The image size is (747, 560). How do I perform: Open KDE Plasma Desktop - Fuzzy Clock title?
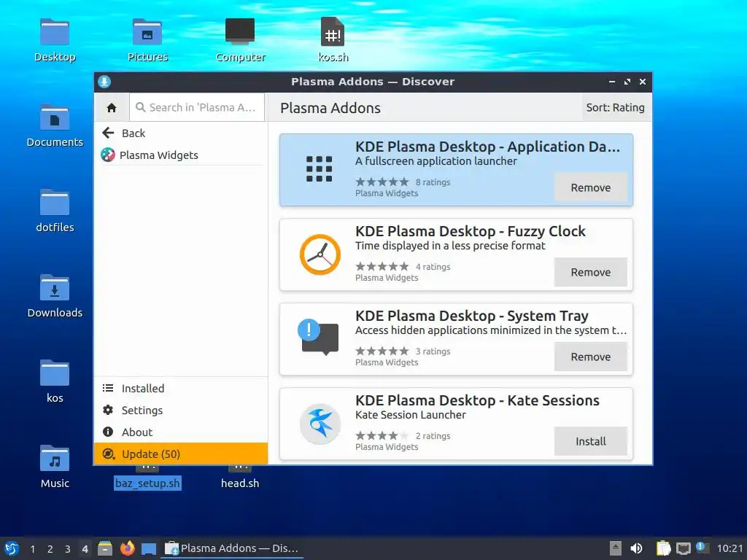click(471, 231)
